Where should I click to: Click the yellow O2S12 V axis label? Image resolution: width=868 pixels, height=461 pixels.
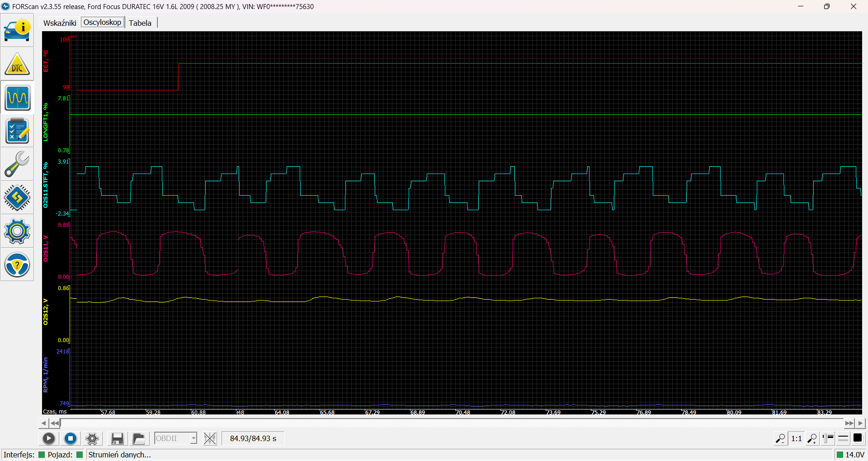tap(46, 312)
